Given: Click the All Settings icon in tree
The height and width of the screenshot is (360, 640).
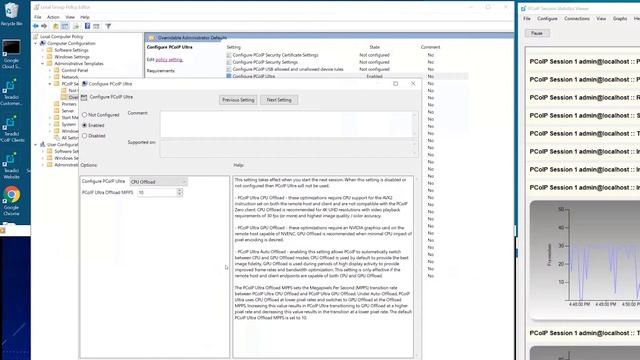Looking at the screenshot, I should [57, 138].
